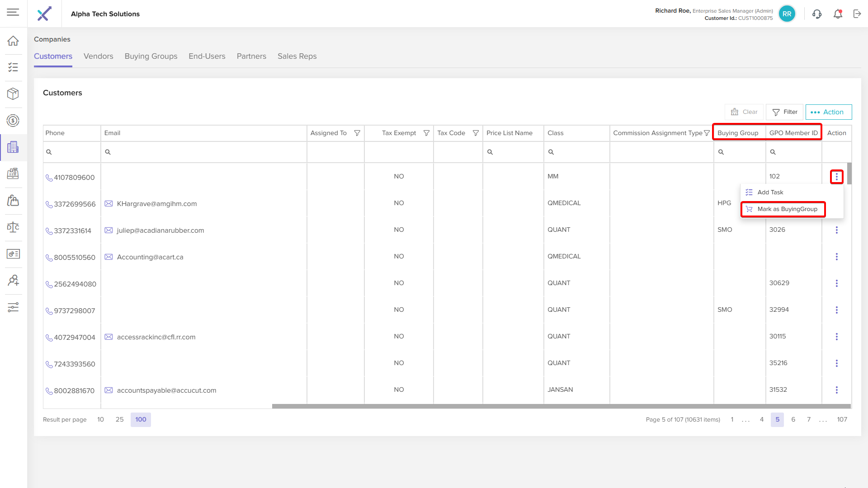Click the Action button
The width and height of the screenshot is (868, 488).
point(828,112)
